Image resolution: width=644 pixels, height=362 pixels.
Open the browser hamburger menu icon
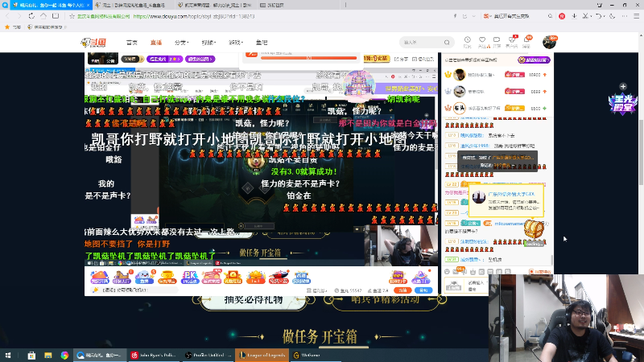pyautogui.click(x=636, y=16)
